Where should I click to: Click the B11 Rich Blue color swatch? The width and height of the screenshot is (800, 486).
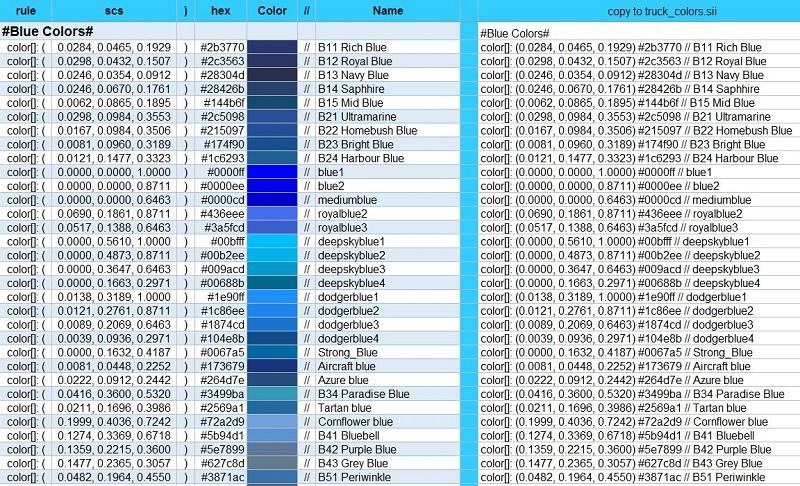click(272, 47)
